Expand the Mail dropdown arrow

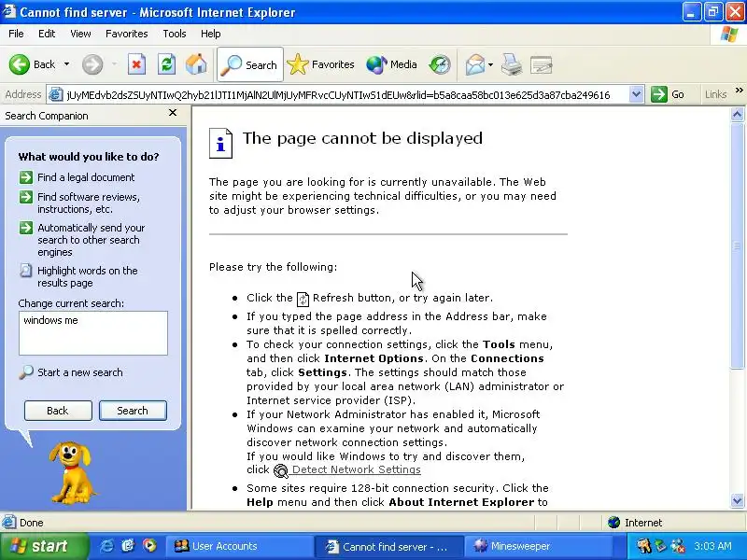(x=491, y=64)
